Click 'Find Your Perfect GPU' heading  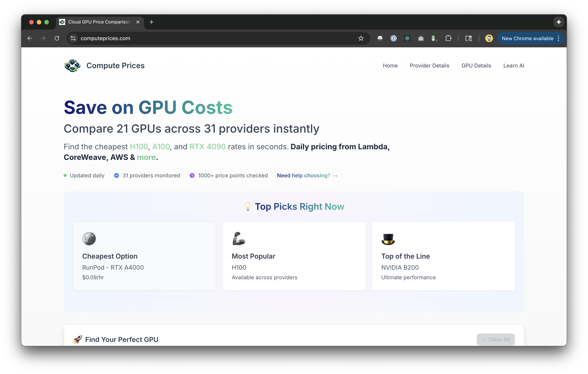(x=122, y=339)
